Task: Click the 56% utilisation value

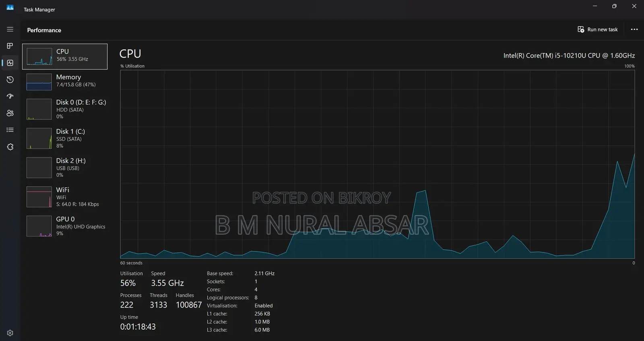Action: 128,283
